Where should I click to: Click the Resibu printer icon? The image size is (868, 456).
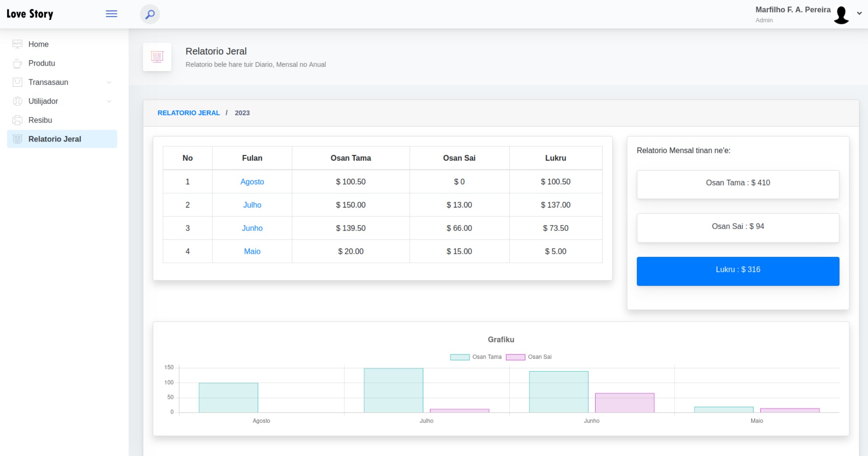18,120
